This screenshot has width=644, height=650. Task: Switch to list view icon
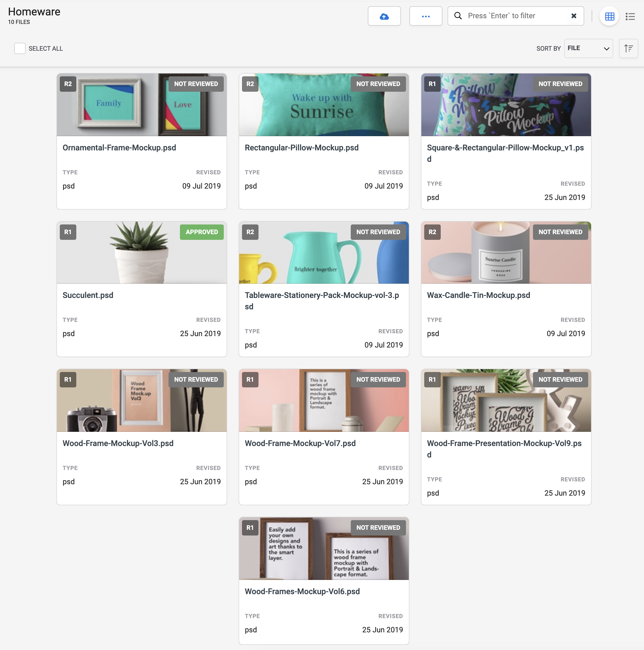630,16
